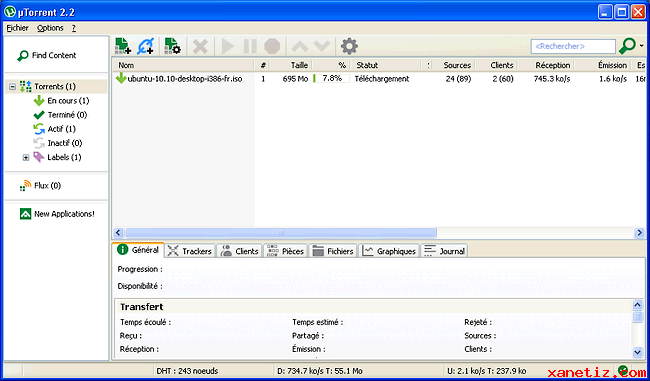The width and height of the screenshot is (650, 381).
Task: Expand the Labels tree node
Action: tap(26, 158)
